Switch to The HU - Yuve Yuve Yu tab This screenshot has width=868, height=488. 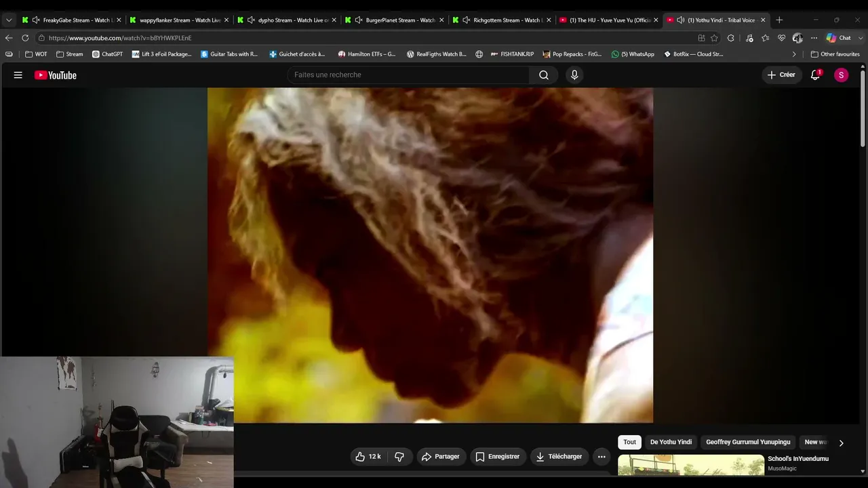[x=609, y=20]
